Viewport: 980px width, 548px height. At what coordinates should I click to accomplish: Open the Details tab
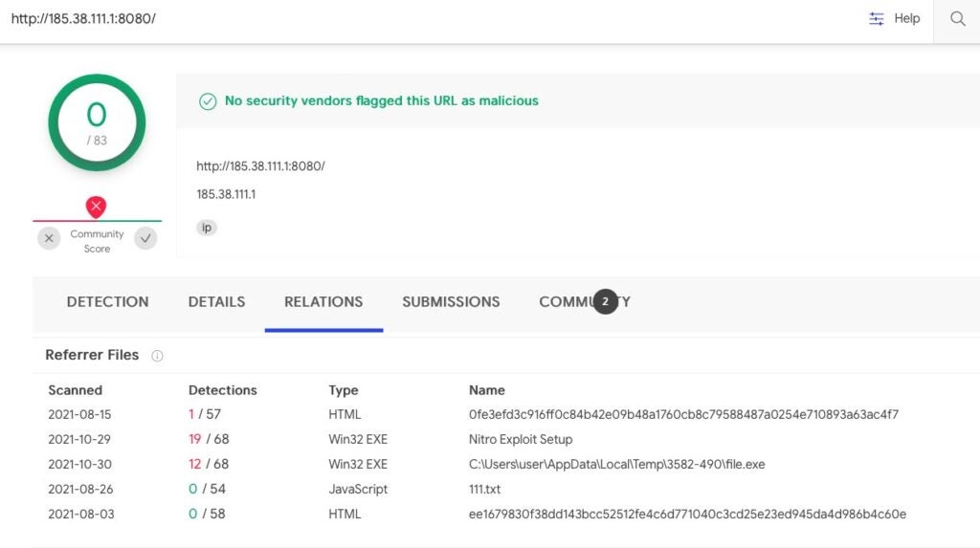(x=216, y=302)
